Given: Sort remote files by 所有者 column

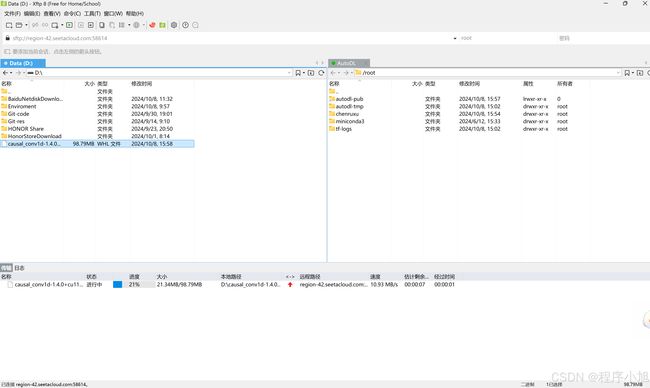Looking at the screenshot, I should (x=565, y=84).
